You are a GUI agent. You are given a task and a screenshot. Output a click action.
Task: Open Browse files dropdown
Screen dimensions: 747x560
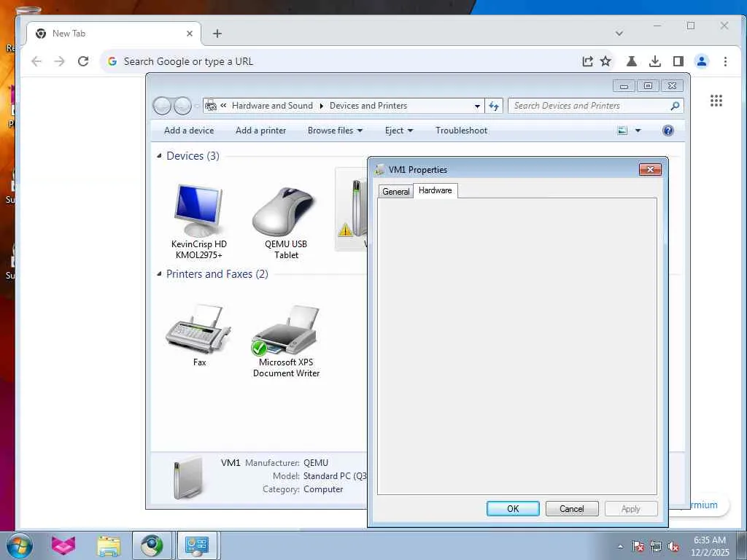click(x=335, y=131)
